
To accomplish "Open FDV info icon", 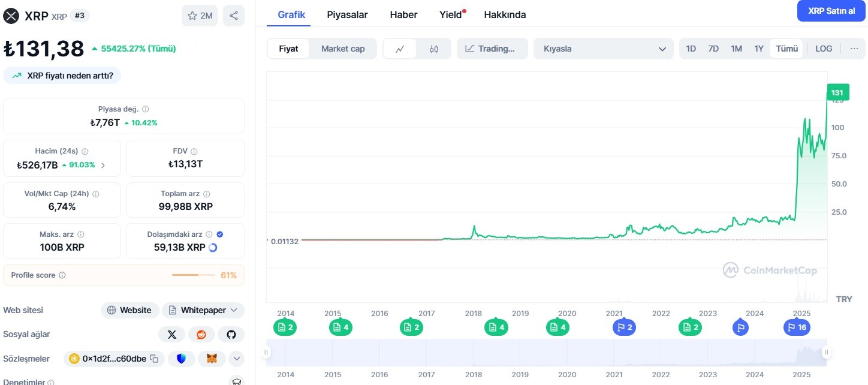I will [194, 152].
